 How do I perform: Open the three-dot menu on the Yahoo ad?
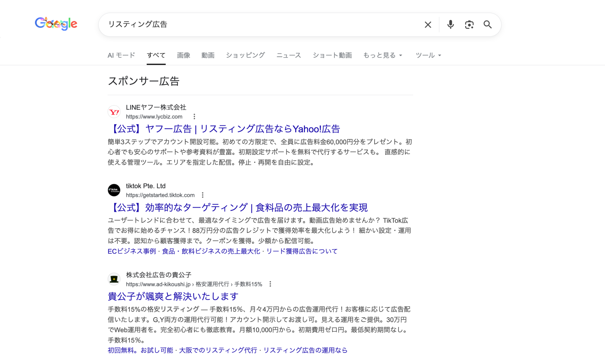point(194,117)
